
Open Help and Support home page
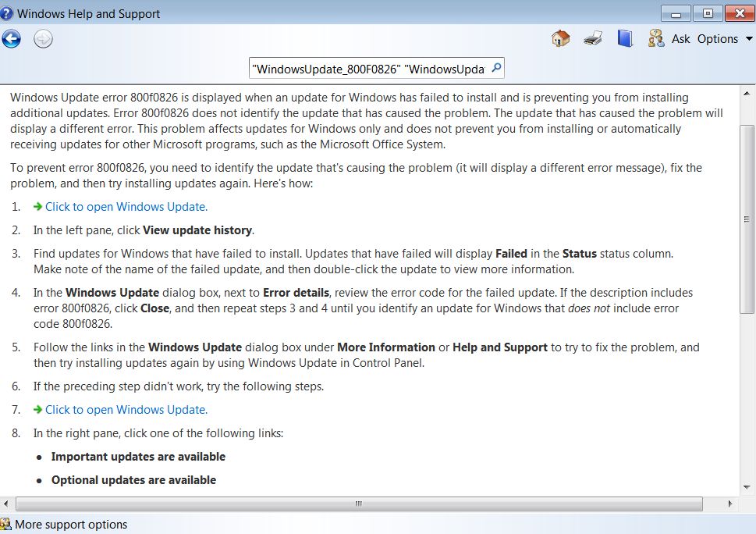point(560,38)
